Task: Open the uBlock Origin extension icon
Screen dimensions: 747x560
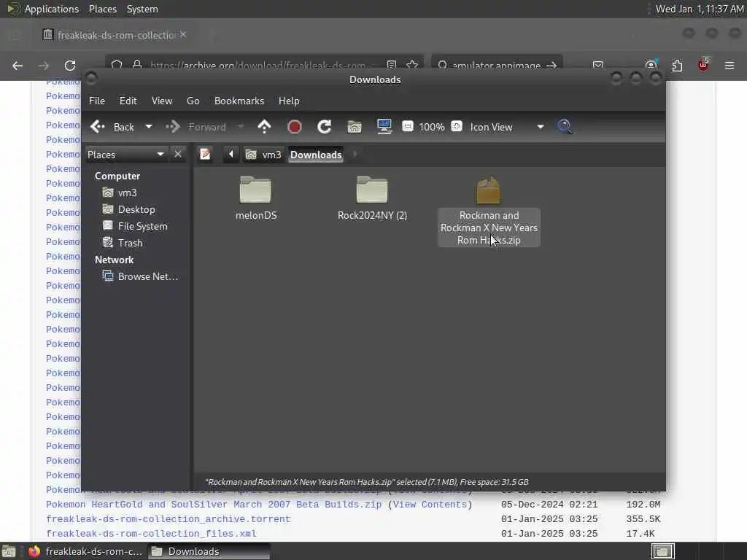Action: (703, 65)
